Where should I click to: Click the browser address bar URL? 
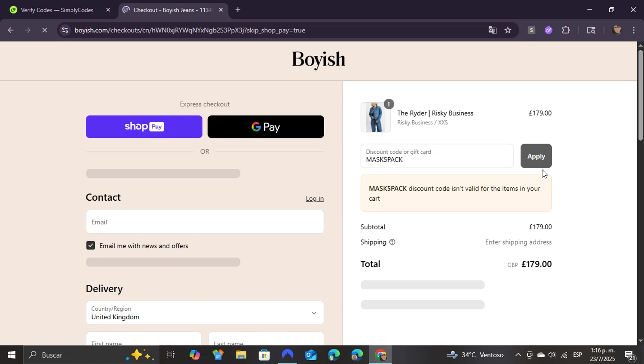point(190,30)
